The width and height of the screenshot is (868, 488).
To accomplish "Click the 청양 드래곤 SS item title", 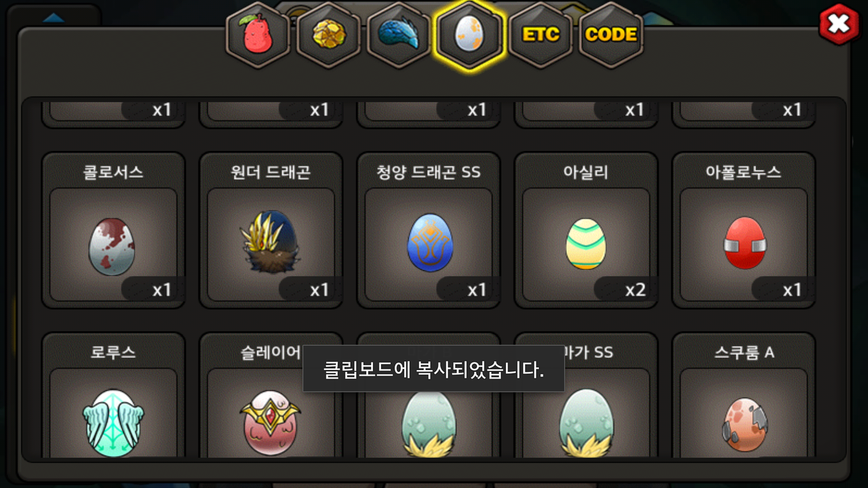I will (429, 172).
